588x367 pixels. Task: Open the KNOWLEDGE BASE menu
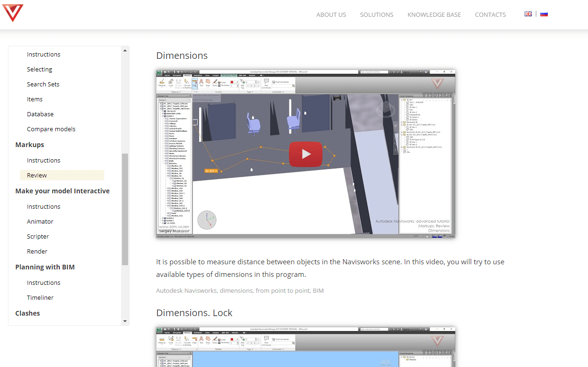tap(434, 14)
